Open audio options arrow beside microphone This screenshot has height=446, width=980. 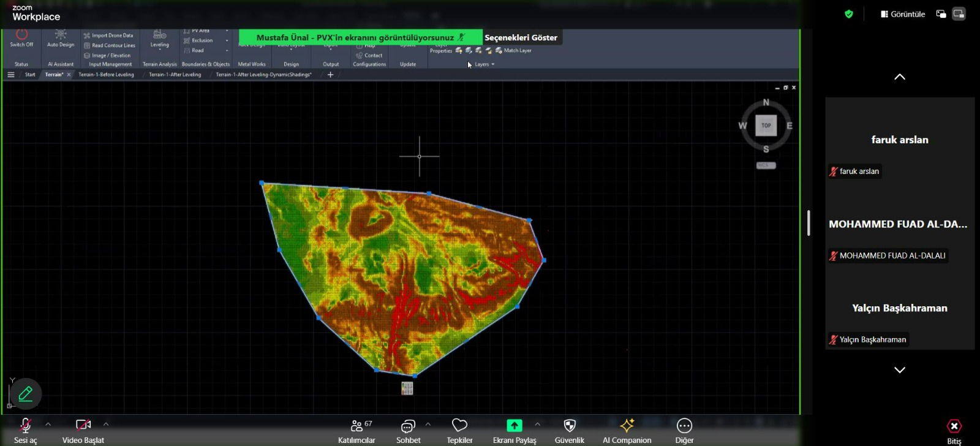(x=48, y=424)
